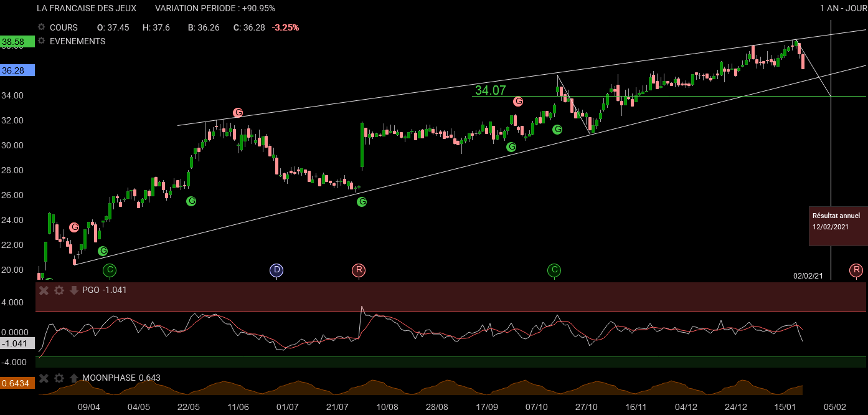Click the red G marker above the June peak
This screenshot has width=868, height=415.
coord(238,113)
